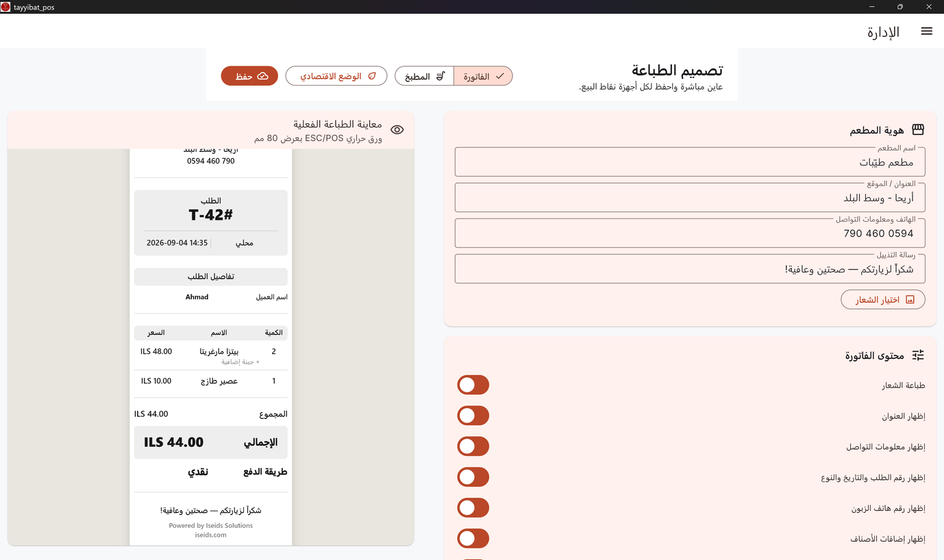944x560 pixels.
Task: Click the tayyibat_pos app icon in title bar
Action: (5, 7)
